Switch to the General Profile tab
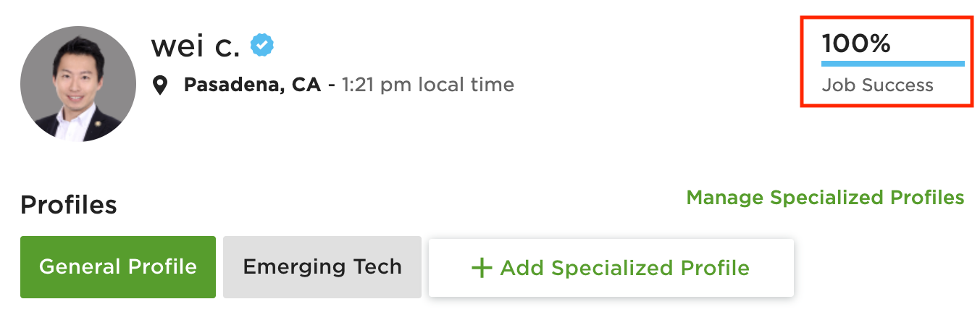 click(x=118, y=267)
